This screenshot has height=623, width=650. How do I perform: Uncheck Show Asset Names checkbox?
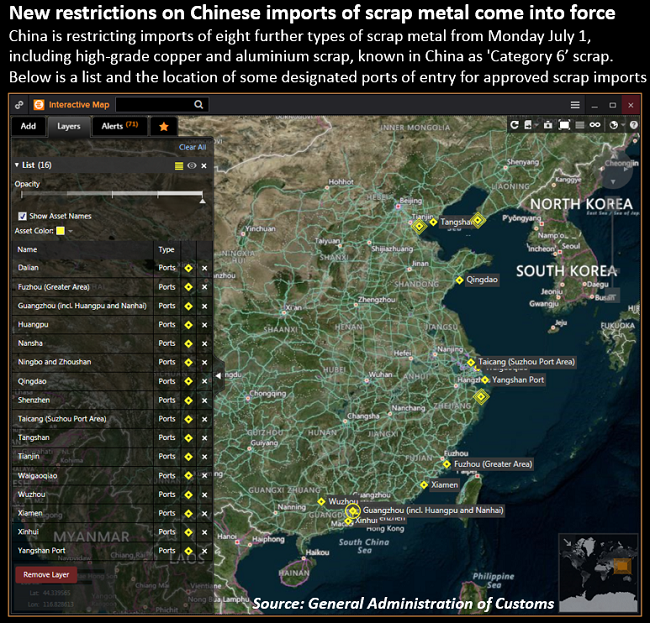tap(22, 215)
